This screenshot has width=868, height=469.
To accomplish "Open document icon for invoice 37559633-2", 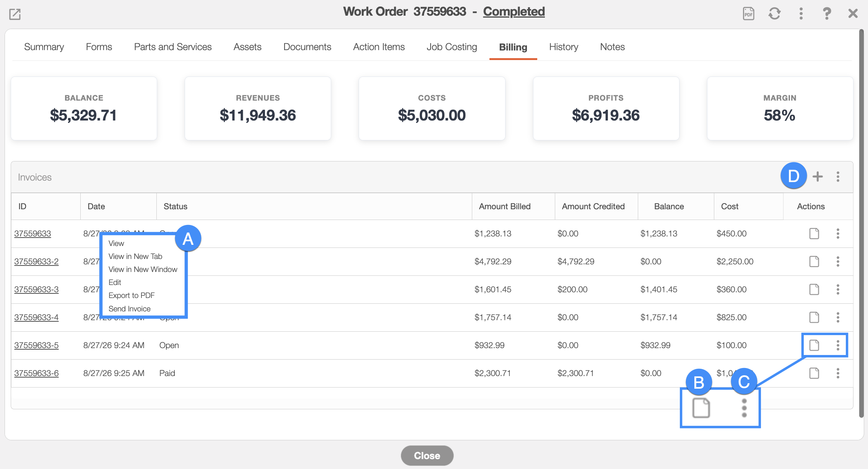I will [814, 262].
